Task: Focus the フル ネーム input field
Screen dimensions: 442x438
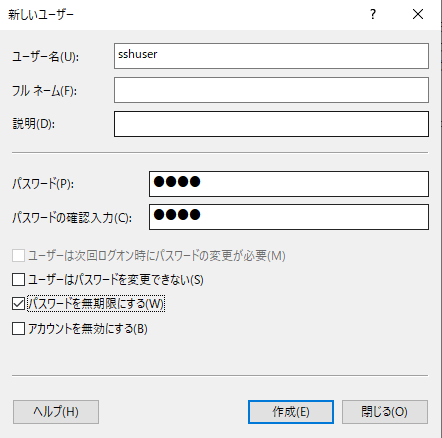Action: click(x=271, y=90)
